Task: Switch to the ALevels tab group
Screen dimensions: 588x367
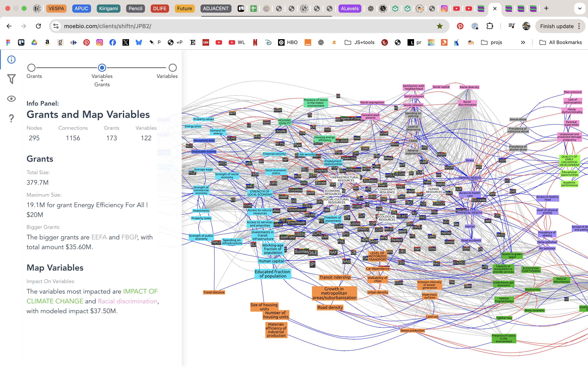Action: [x=350, y=9]
